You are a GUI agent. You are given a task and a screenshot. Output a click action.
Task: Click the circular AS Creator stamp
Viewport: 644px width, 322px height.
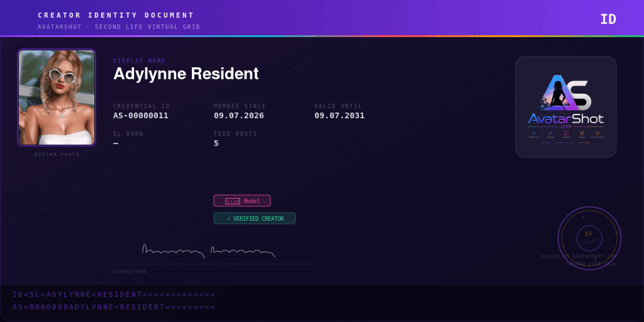tap(589, 238)
